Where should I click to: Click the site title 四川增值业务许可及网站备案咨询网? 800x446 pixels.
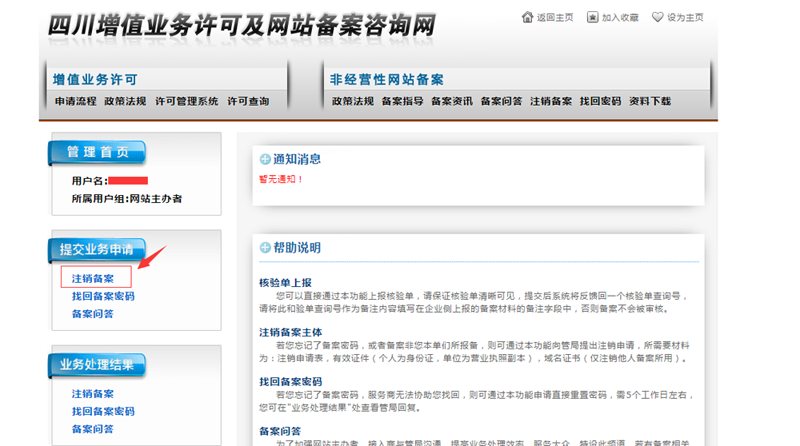[x=242, y=26]
